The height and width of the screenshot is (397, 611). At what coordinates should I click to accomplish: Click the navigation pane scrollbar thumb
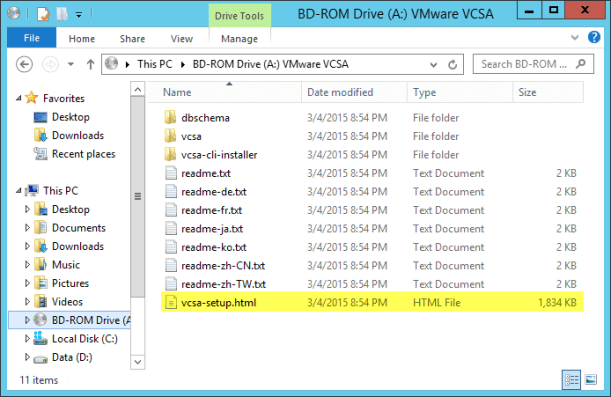pyautogui.click(x=138, y=197)
